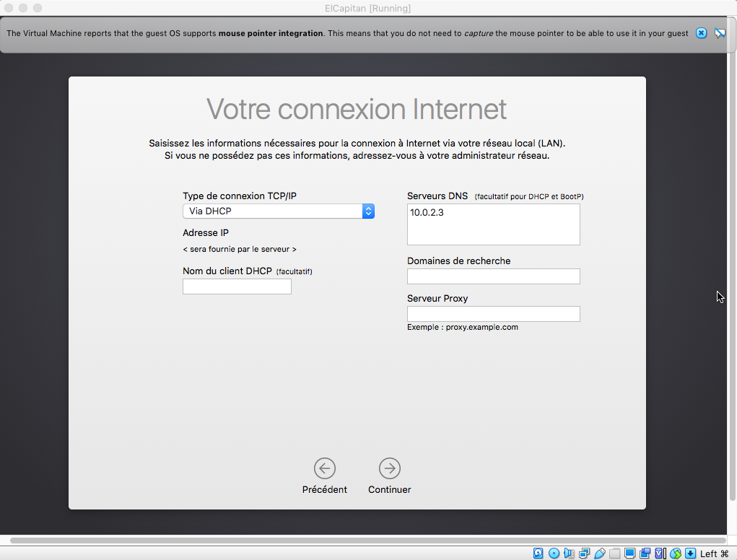The width and height of the screenshot is (737, 560).
Task: Click the horizontal scrollbar at window bottom
Action: [368, 541]
